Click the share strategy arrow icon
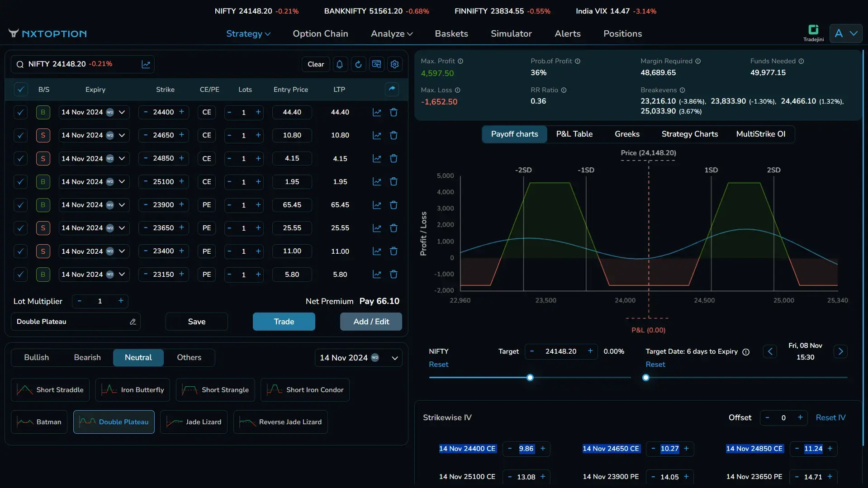Image resolution: width=868 pixels, height=488 pixels. [392, 89]
